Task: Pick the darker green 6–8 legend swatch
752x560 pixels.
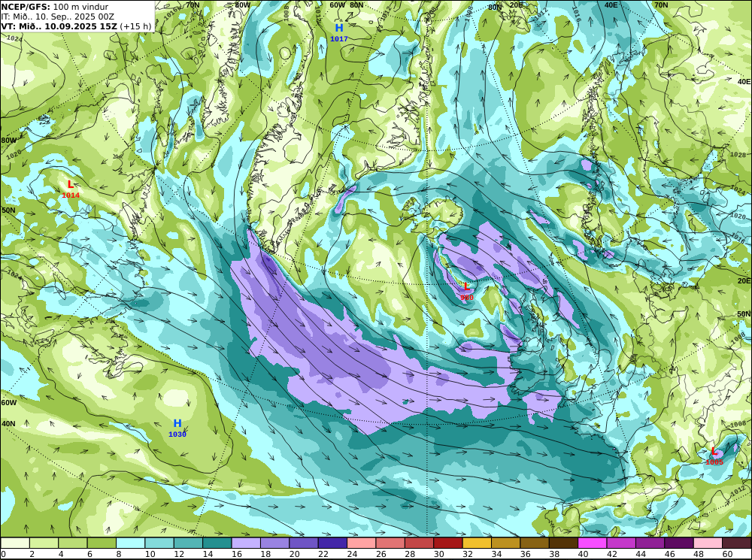Action: tap(102, 543)
